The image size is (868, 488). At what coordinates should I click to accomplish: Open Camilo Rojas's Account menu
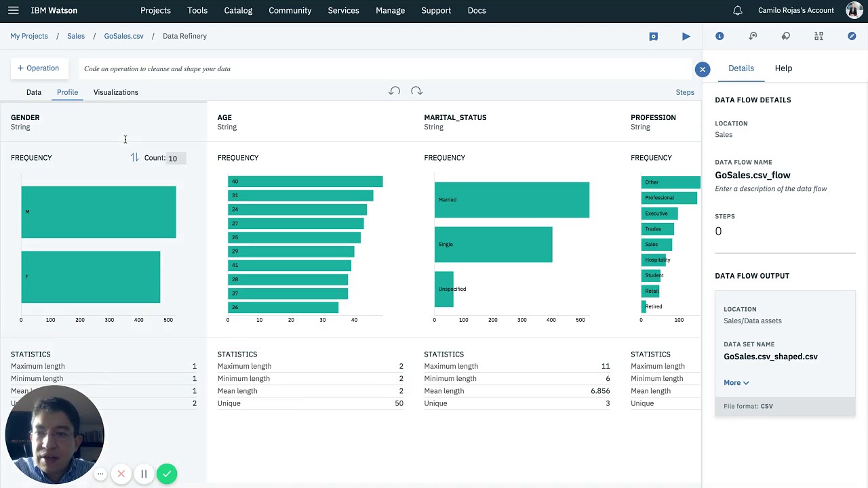(x=796, y=10)
